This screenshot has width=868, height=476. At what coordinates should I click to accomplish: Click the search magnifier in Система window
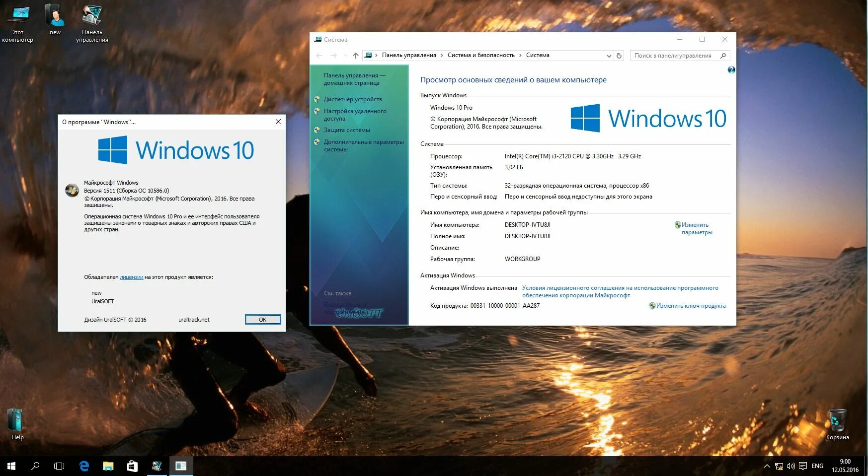click(723, 56)
